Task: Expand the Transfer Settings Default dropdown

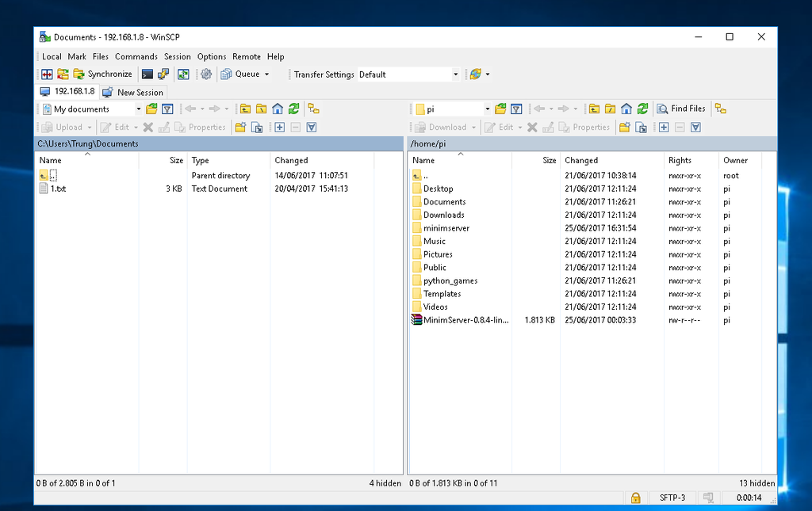Action: tap(455, 74)
